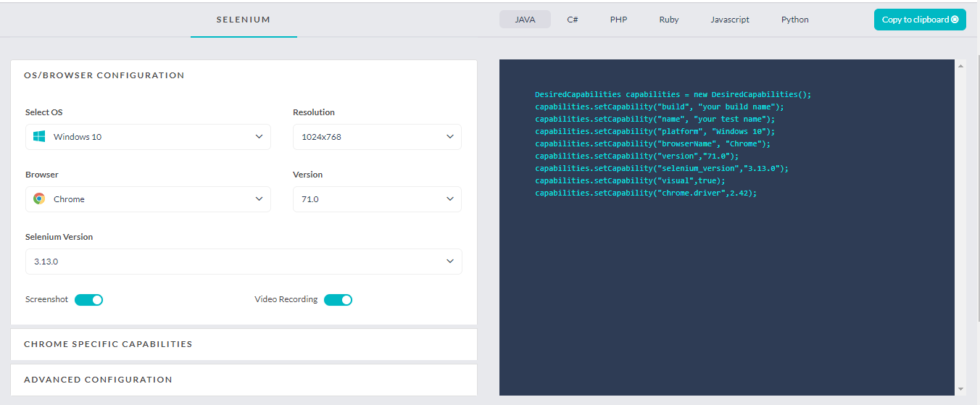
Task: Expand the browser Version 71.0 dropdown
Action: click(x=377, y=199)
